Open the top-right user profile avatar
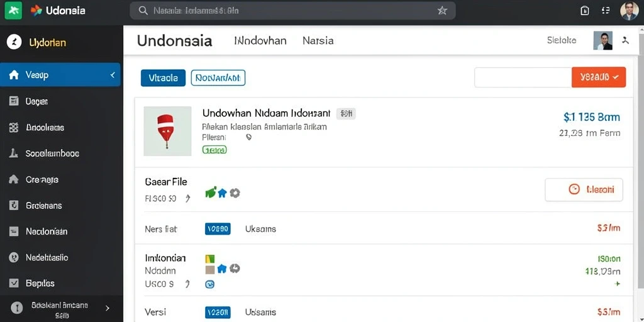Image resolution: width=644 pixels, height=322 pixels. pyautogui.click(x=629, y=11)
